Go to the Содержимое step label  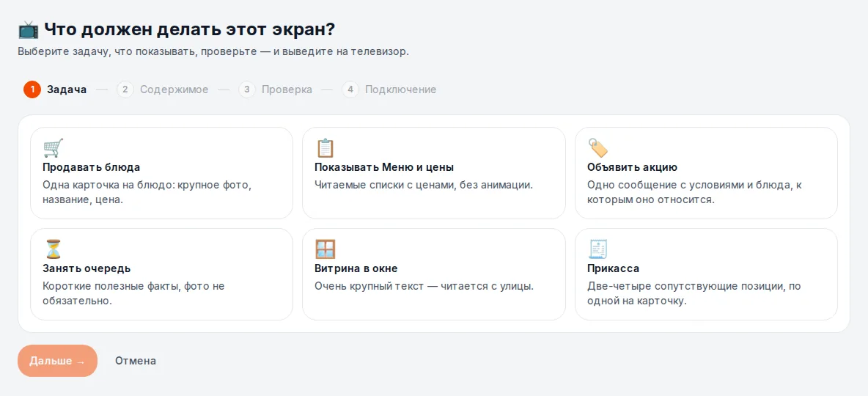[x=174, y=89]
